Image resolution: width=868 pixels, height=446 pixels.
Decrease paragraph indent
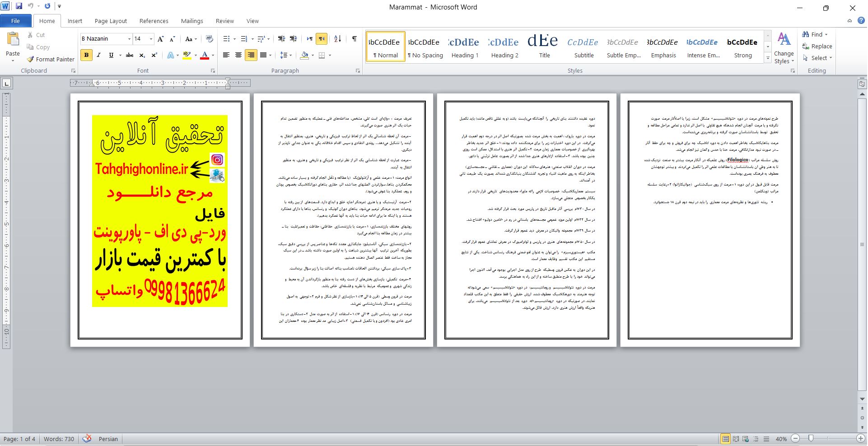pyautogui.click(x=281, y=39)
